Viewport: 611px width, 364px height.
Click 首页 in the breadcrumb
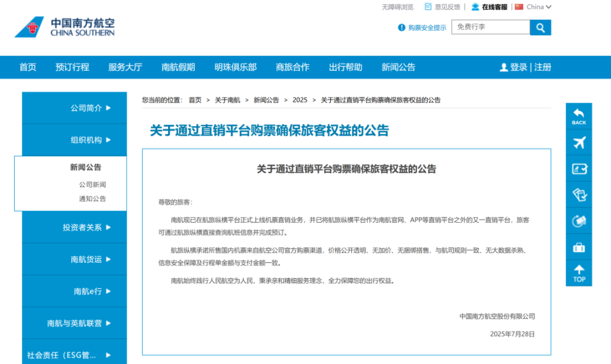[x=195, y=100]
